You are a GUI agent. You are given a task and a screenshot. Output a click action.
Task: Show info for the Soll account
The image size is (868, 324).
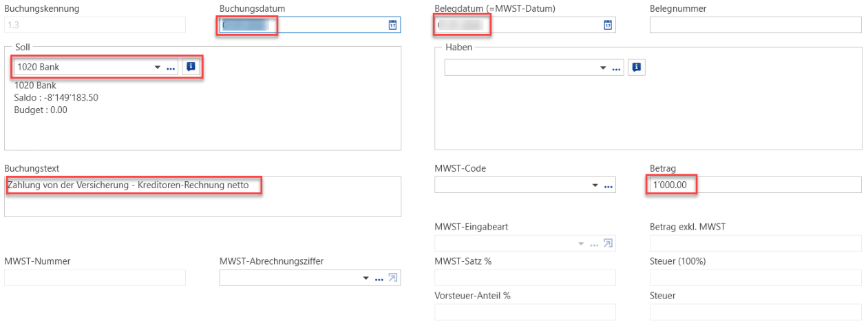tap(191, 67)
